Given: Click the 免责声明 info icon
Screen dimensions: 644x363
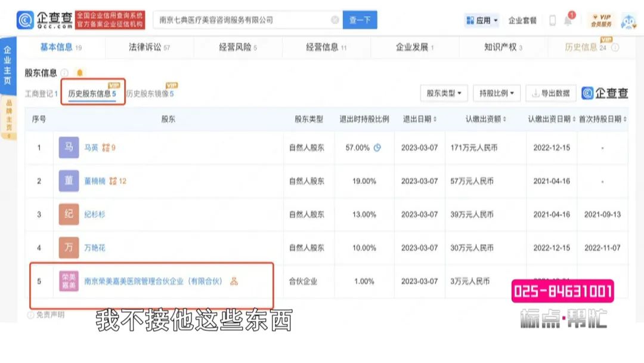Looking at the screenshot, I should 30,315.
